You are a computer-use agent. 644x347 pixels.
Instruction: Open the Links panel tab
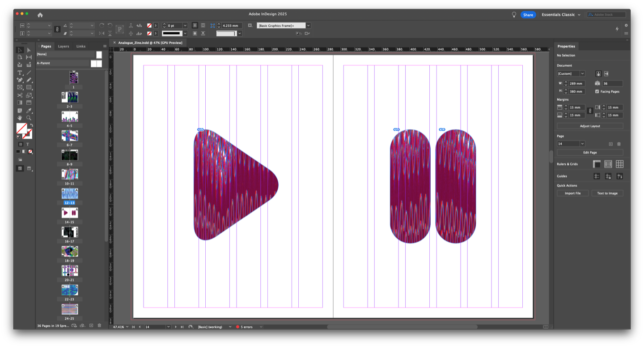[x=80, y=46]
